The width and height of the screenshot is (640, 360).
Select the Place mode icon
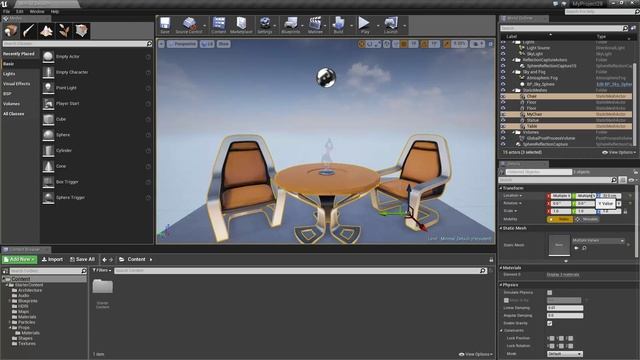tap(11, 31)
